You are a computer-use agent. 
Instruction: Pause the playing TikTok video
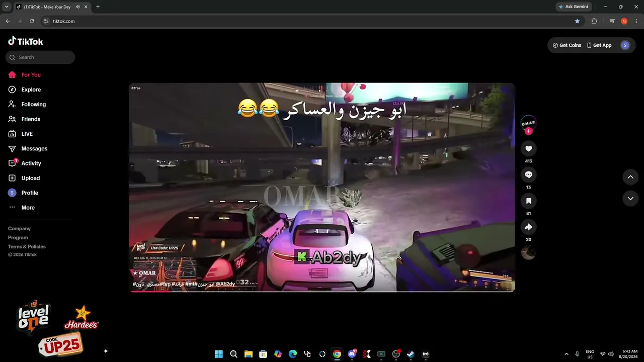(322, 187)
